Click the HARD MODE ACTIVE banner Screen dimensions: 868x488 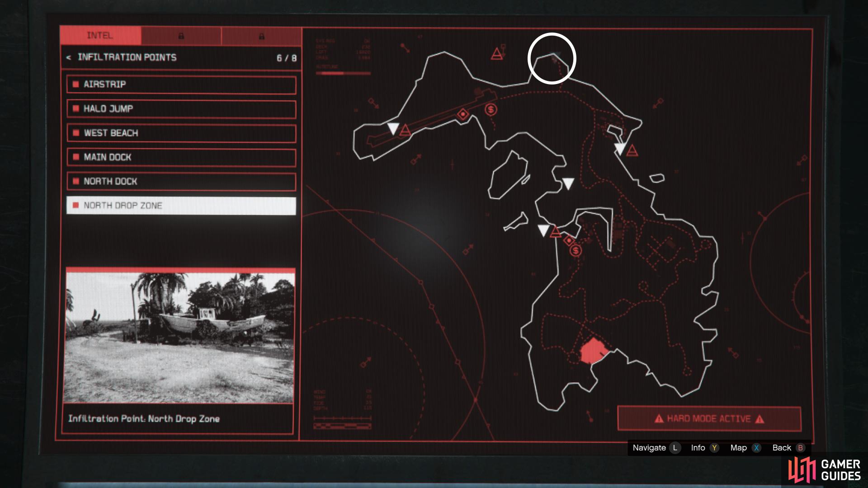tap(709, 419)
